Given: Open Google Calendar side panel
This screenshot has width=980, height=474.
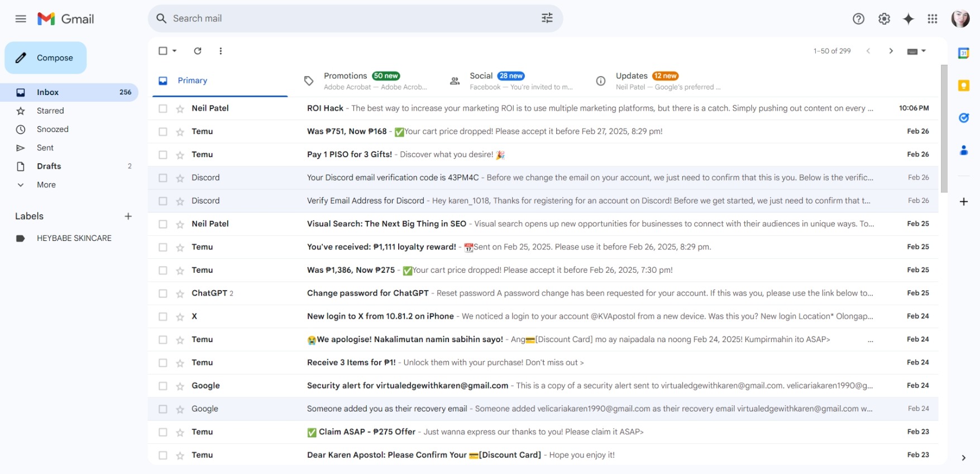Looking at the screenshot, I should [964, 53].
